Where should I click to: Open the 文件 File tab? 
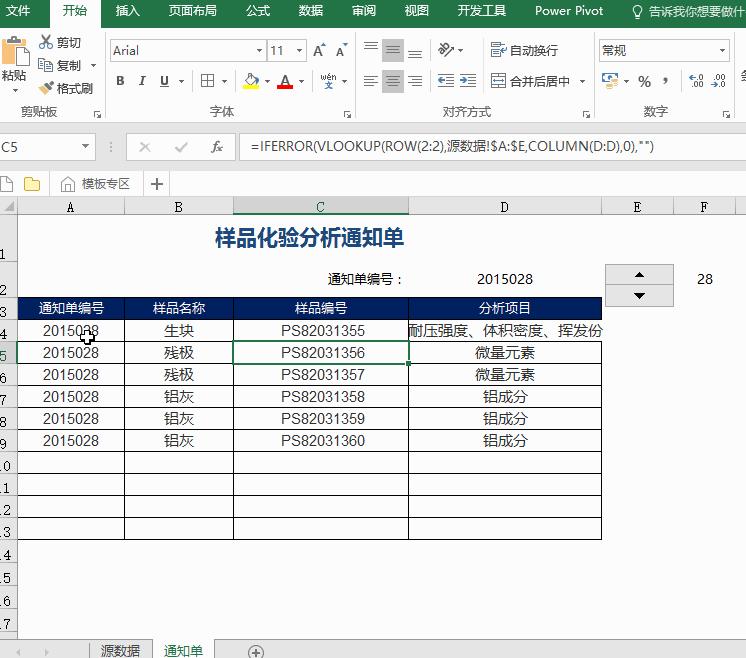click(x=18, y=10)
